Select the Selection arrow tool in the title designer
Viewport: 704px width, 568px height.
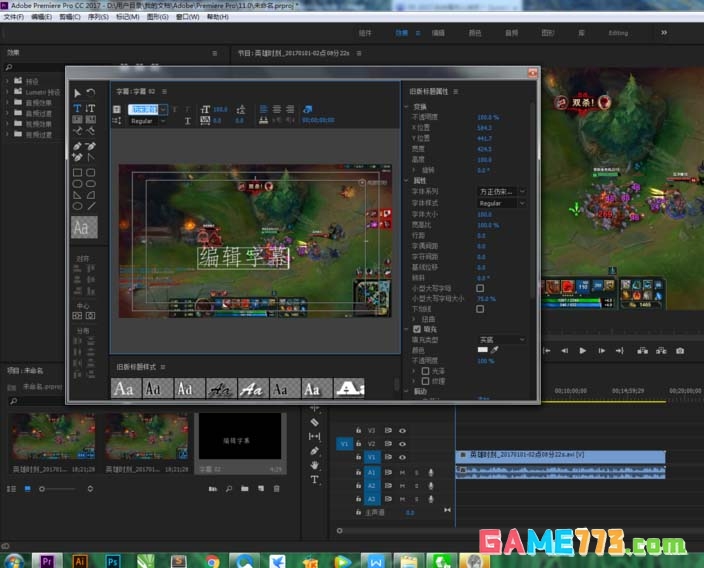pyautogui.click(x=77, y=93)
